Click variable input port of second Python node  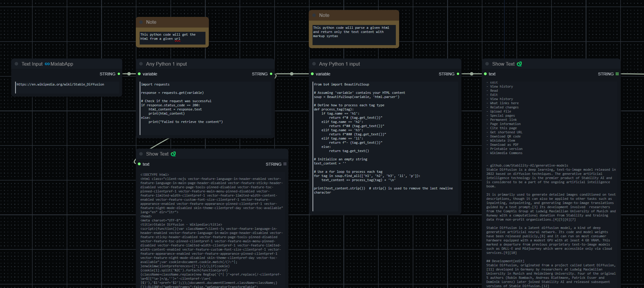click(x=312, y=74)
